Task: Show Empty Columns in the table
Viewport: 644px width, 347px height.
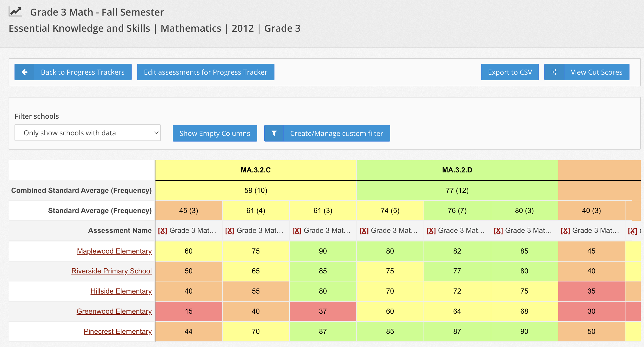Action: coord(215,133)
